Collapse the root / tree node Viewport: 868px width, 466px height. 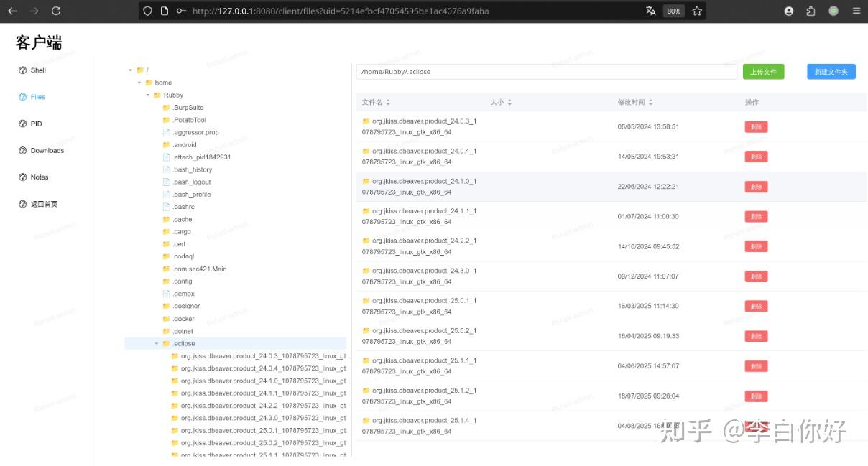click(x=131, y=70)
